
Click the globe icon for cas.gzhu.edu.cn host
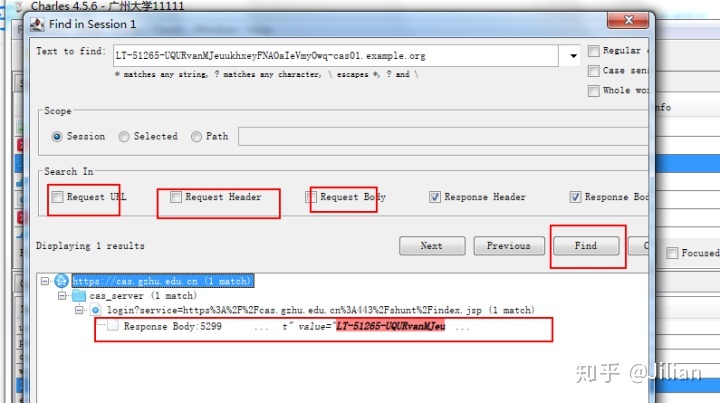pos(61,281)
